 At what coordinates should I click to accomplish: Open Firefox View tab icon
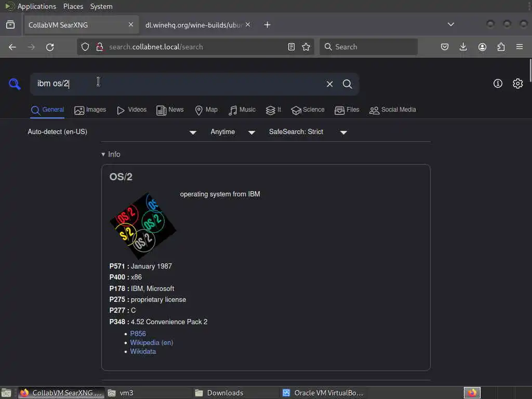10,25
